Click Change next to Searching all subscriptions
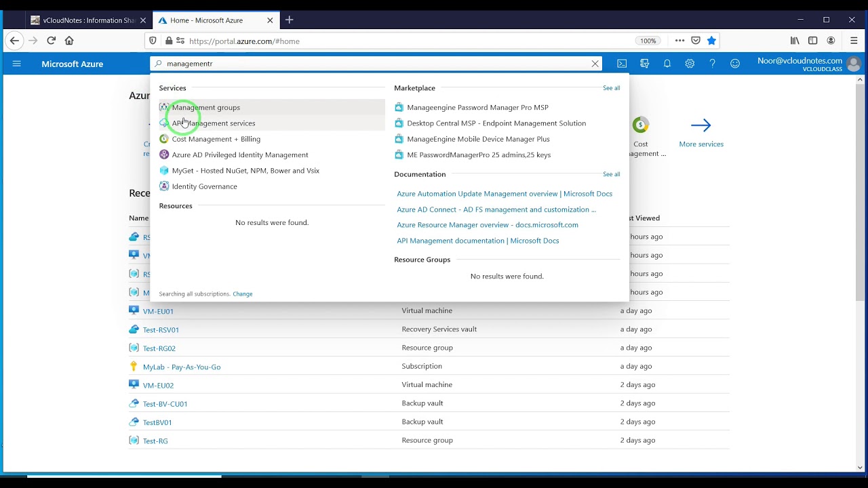Screen dimensions: 868x488 [243, 294]
